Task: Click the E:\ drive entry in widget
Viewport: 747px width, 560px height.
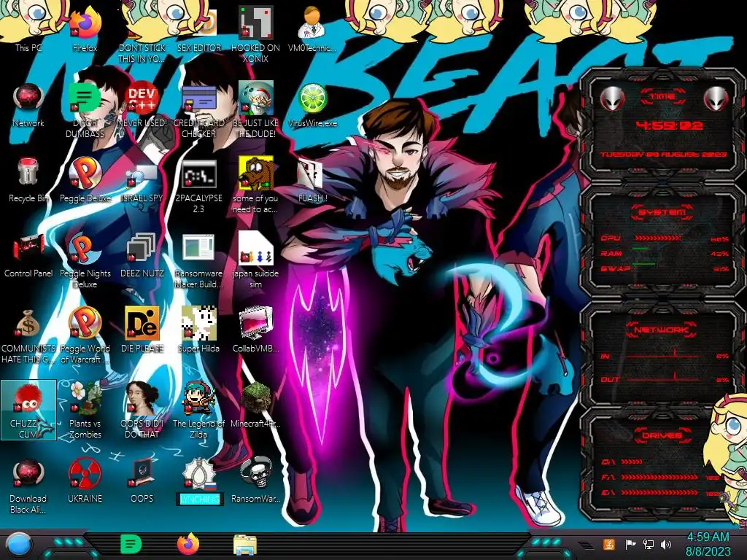Action: (x=659, y=493)
